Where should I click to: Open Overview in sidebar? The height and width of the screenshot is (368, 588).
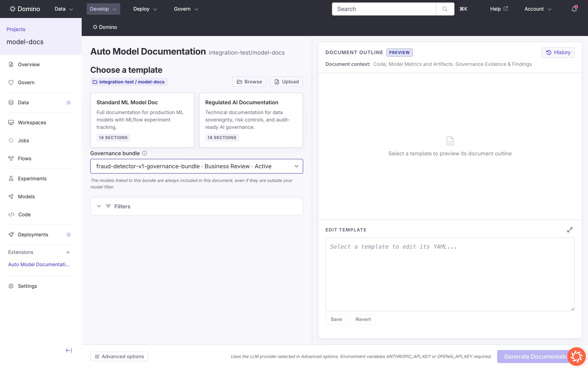point(29,64)
